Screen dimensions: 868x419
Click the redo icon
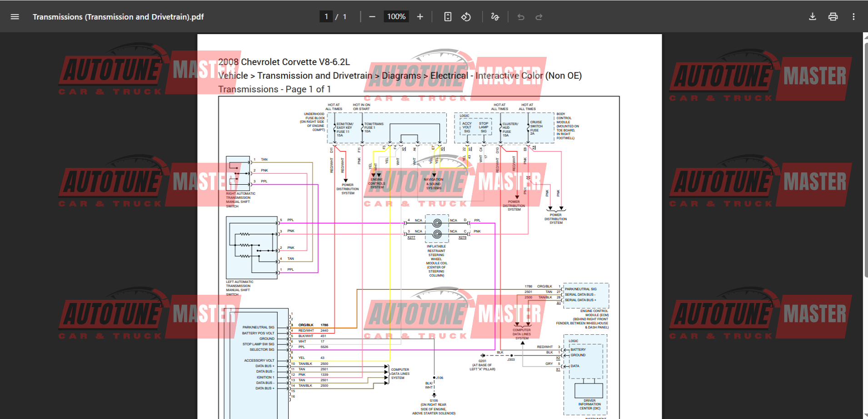539,16
